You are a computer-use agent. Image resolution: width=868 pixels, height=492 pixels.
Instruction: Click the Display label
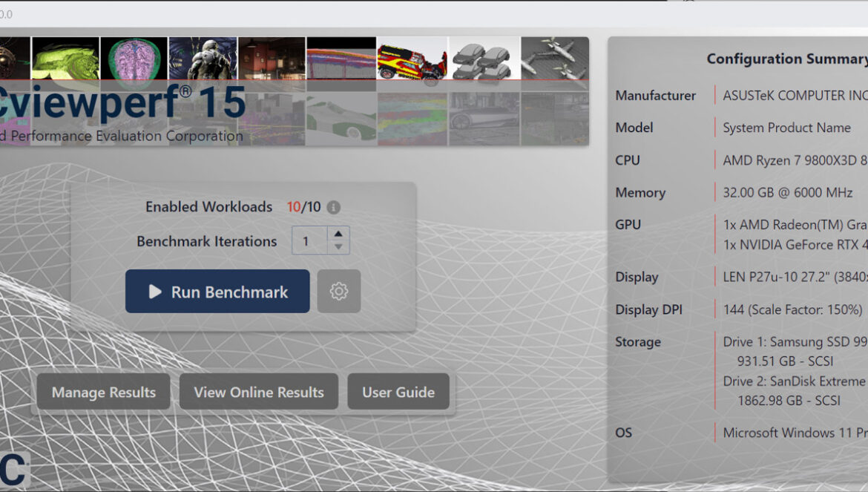click(x=637, y=277)
